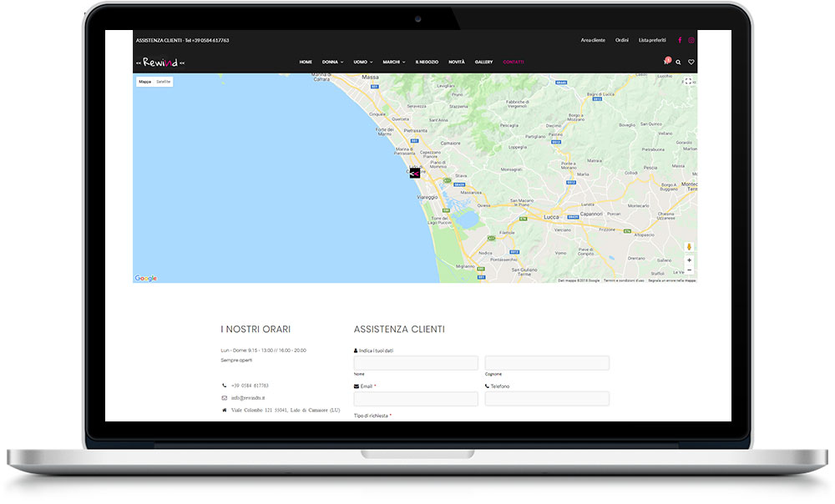Open map Termini e condizioni d'uso
835x504 pixels.
(624, 280)
